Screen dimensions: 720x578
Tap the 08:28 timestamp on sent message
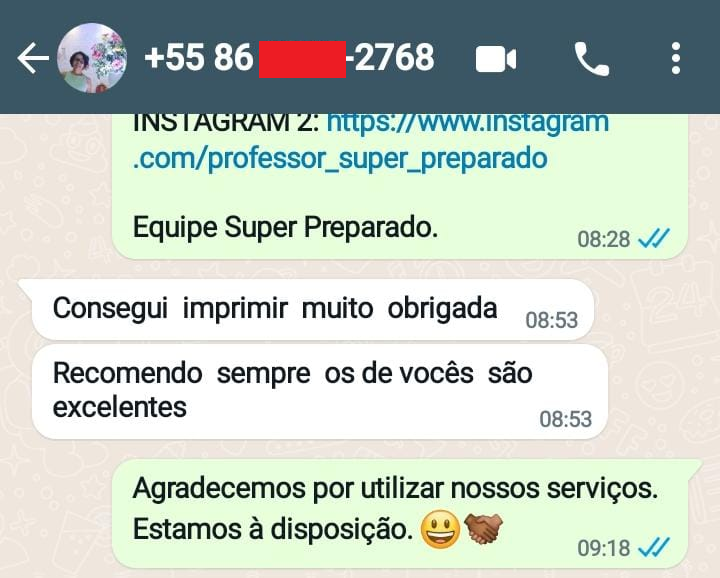[x=603, y=239]
